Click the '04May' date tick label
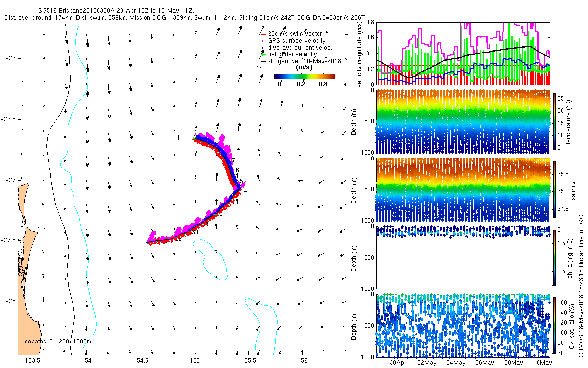588x368 pixels. click(x=456, y=363)
